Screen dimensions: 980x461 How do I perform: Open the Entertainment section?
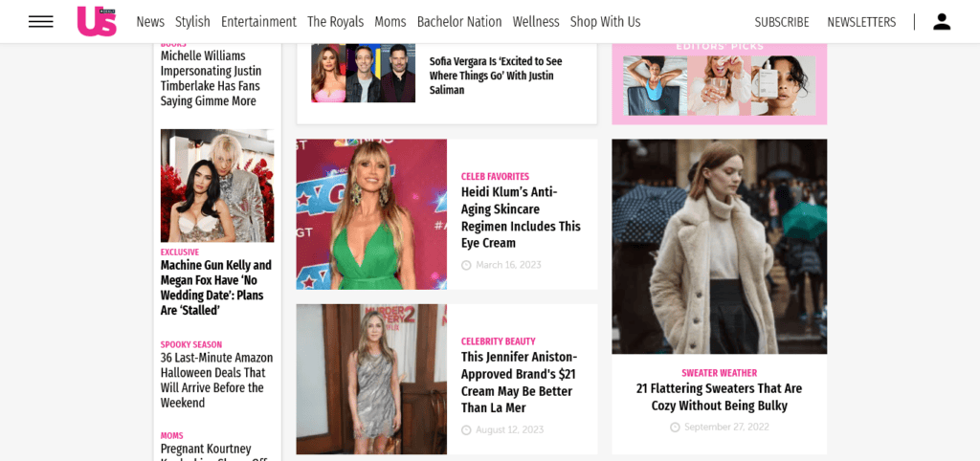click(x=258, y=21)
